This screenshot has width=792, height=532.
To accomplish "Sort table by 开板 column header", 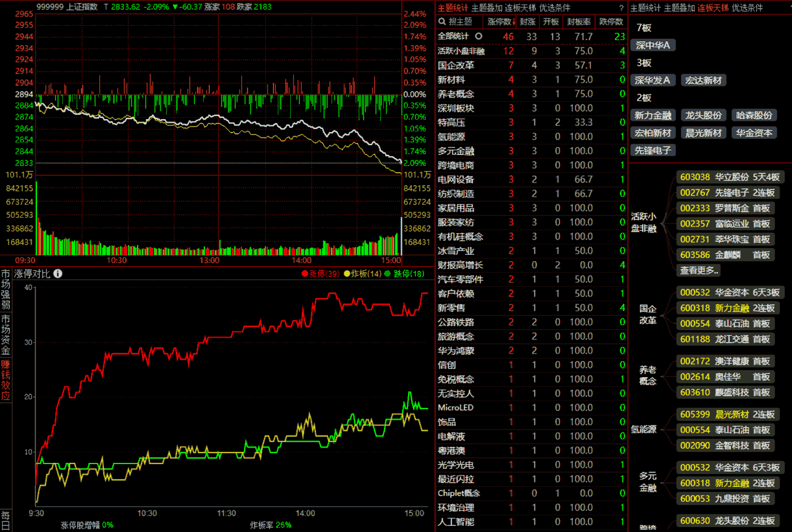I will coord(551,22).
